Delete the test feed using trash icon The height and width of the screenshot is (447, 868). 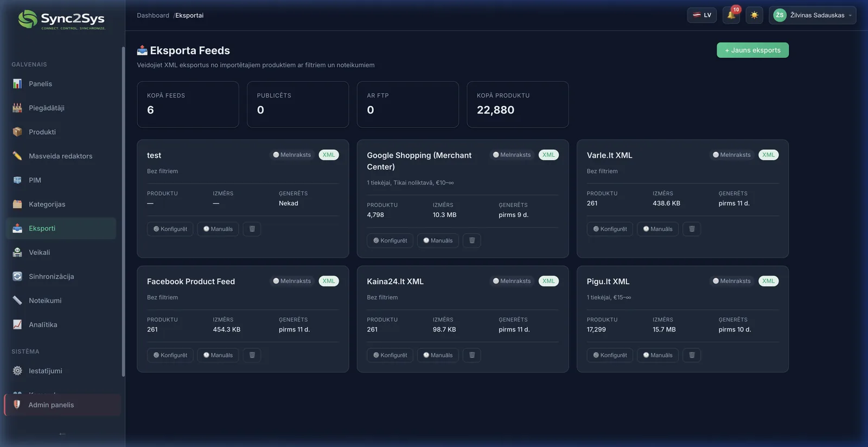pyautogui.click(x=252, y=229)
